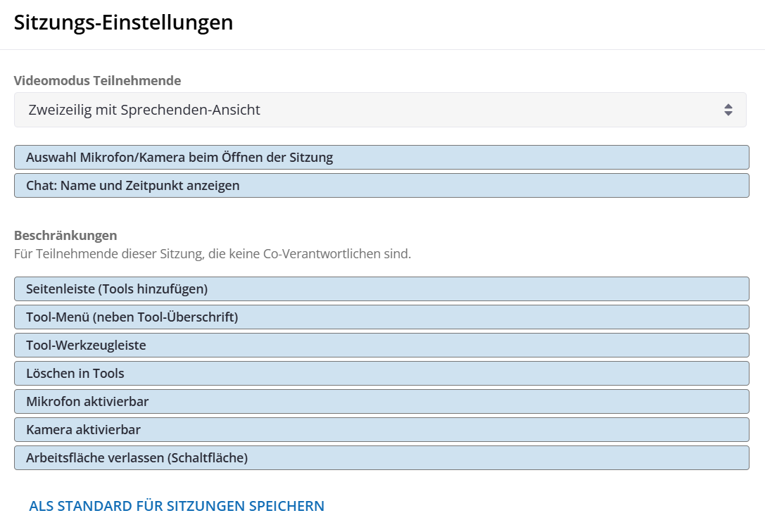The image size is (765, 532).
Task: Click the up-down arrow icon of video mode selector
Action: tap(728, 110)
